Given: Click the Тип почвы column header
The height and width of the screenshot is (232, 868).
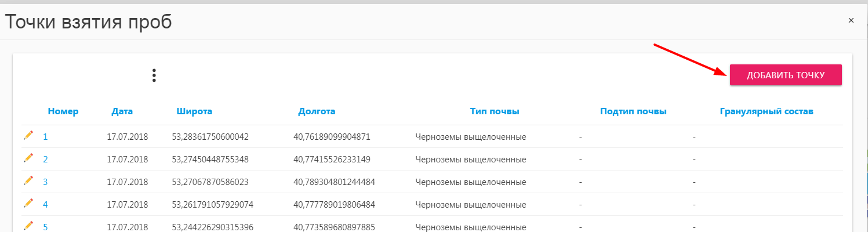Looking at the screenshot, I should point(494,111).
